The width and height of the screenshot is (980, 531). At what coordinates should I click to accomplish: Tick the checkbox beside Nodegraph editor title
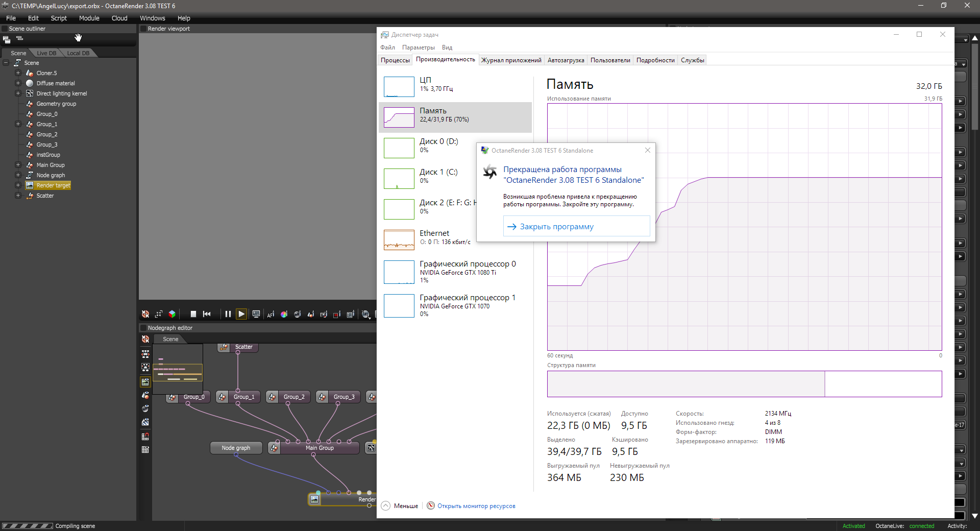point(143,328)
